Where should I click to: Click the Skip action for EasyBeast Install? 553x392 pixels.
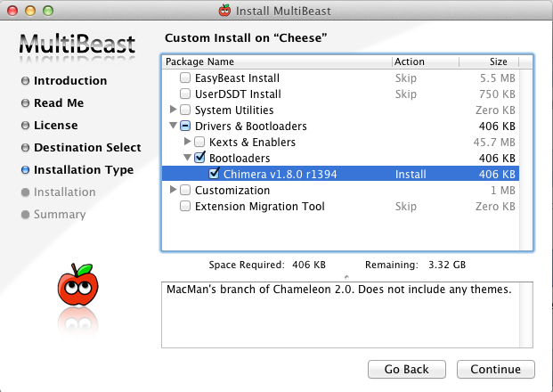coord(405,78)
